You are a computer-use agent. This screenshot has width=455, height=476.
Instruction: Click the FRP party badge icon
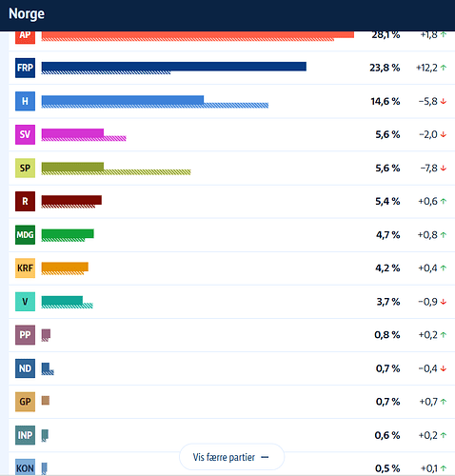pyautogui.click(x=25, y=68)
